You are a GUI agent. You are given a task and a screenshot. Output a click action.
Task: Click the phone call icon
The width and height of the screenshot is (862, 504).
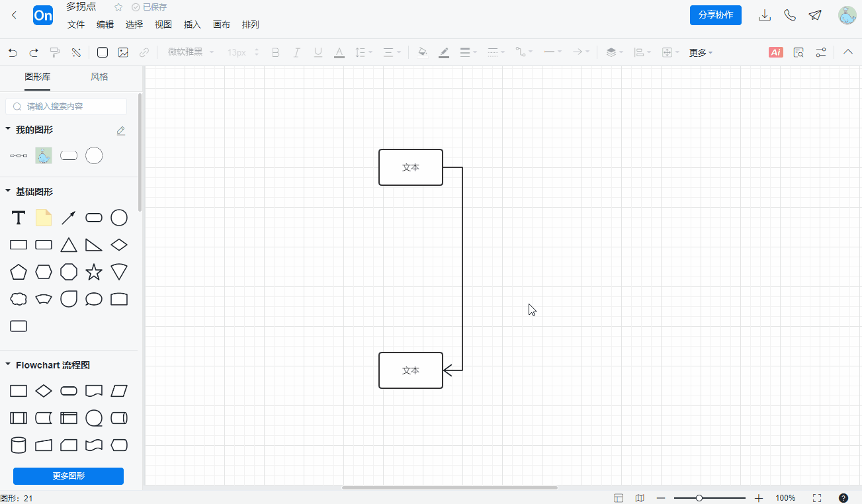coord(790,15)
